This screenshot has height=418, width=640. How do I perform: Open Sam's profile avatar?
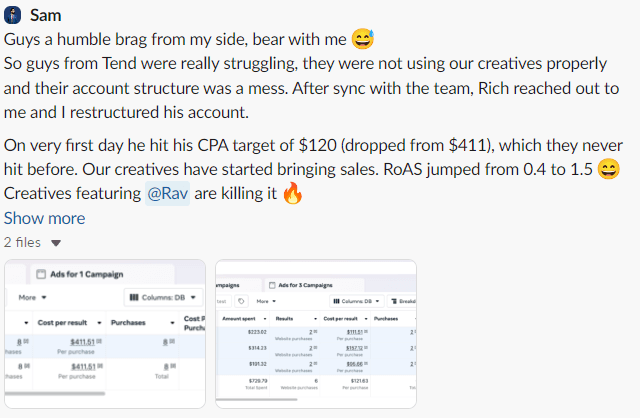click(12, 16)
